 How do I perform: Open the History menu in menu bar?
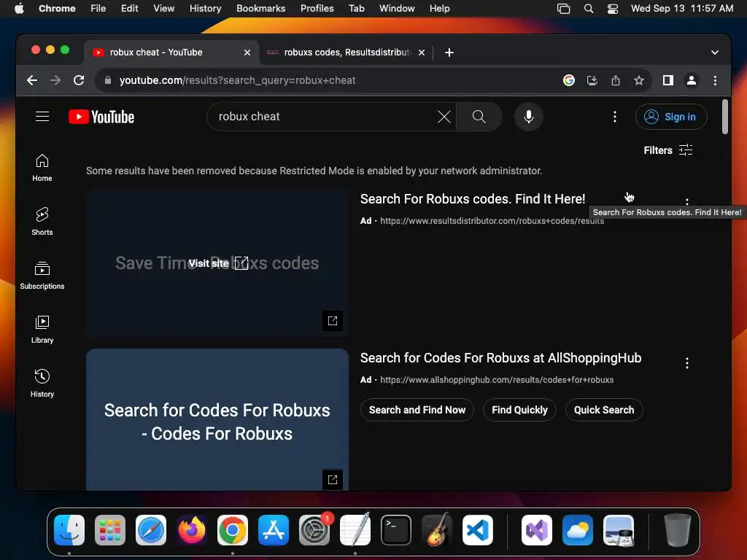pos(205,9)
